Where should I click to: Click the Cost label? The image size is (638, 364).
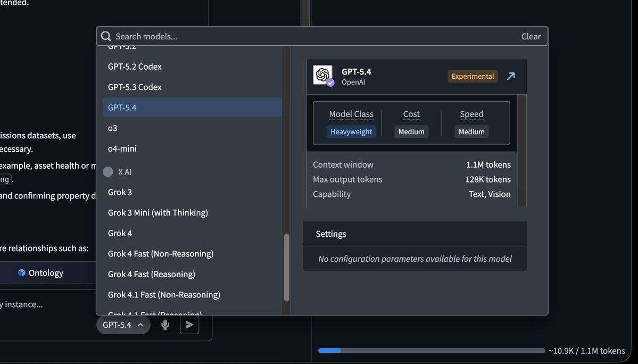(411, 114)
